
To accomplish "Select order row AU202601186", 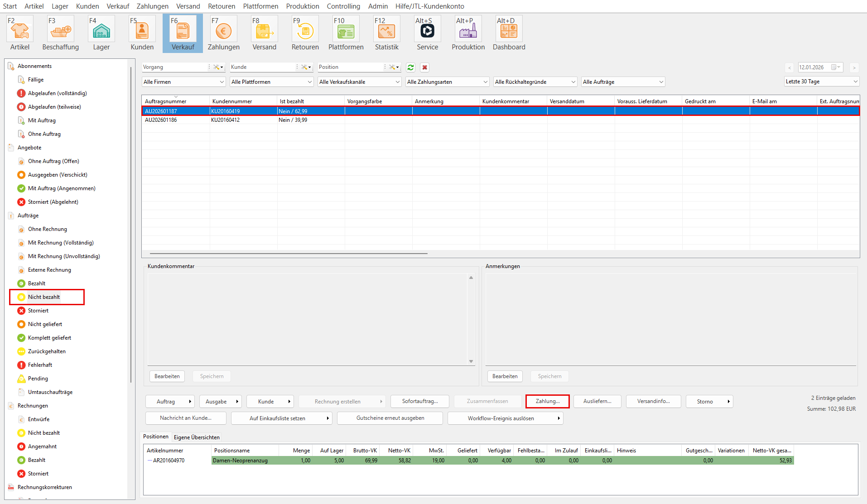I will [x=161, y=120].
